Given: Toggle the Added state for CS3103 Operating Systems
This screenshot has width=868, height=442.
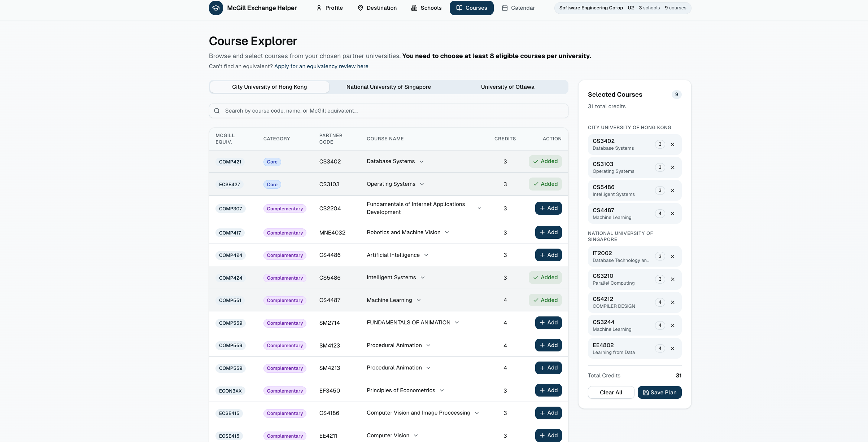Looking at the screenshot, I should [x=545, y=184].
